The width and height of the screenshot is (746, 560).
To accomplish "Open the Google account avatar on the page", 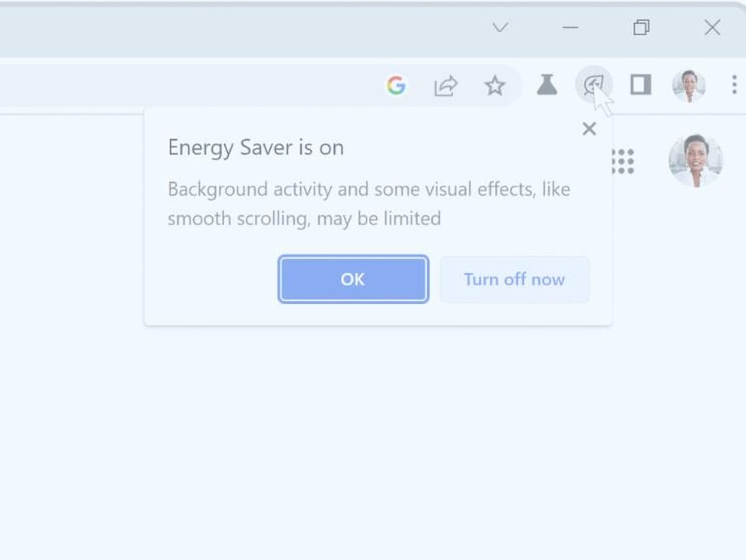I will pyautogui.click(x=696, y=161).
